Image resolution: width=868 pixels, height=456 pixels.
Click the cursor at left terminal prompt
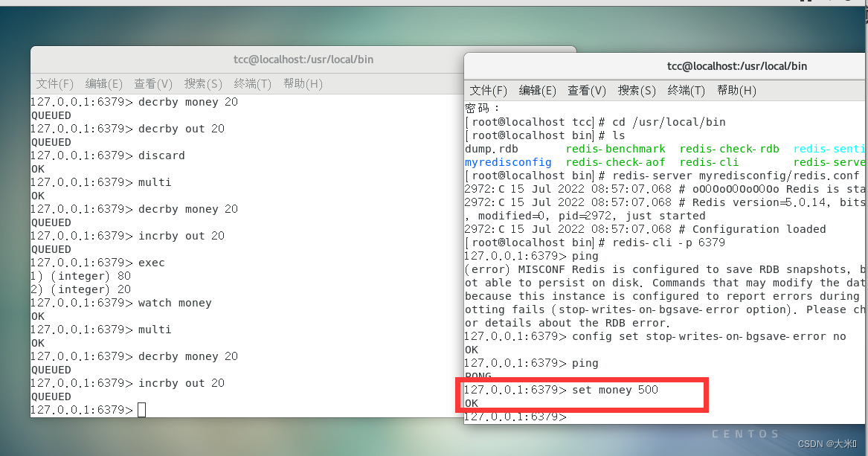(x=142, y=410)
